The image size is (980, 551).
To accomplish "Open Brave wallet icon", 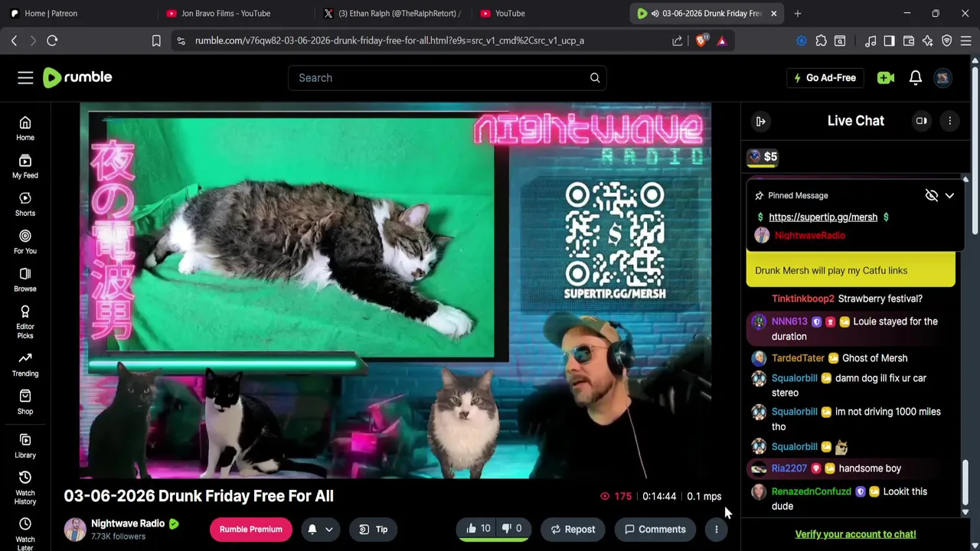I will pyautogui.click(x=909, y=41).
